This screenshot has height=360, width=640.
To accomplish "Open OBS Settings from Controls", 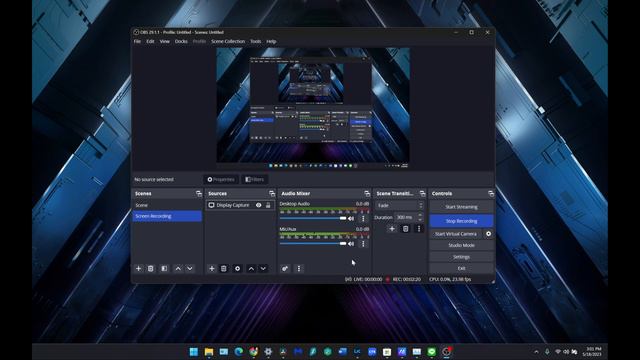I will click(x=461, y=257).
